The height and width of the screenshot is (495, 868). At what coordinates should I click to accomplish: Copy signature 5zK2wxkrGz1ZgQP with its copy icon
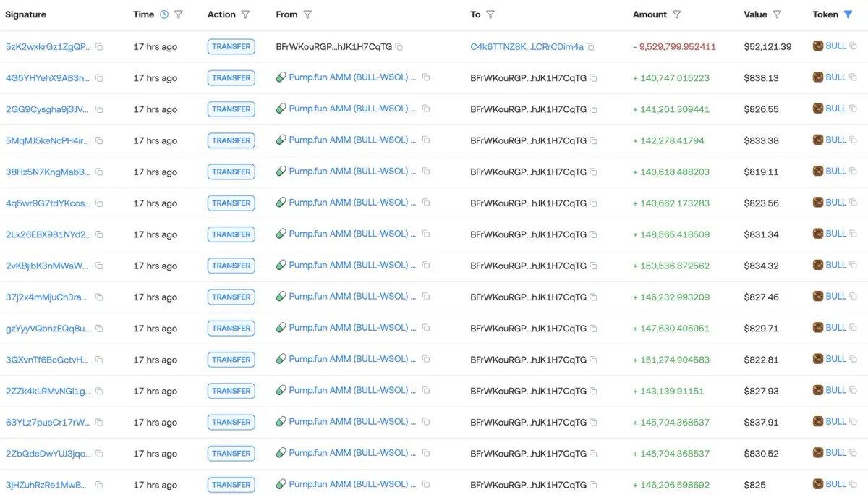tap(99, 47)
